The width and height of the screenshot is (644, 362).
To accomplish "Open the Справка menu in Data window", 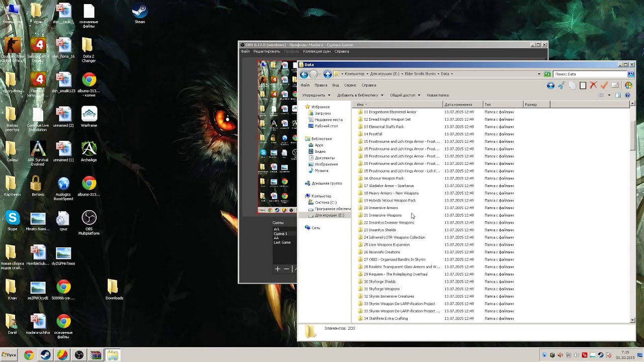I will point(369,85).
